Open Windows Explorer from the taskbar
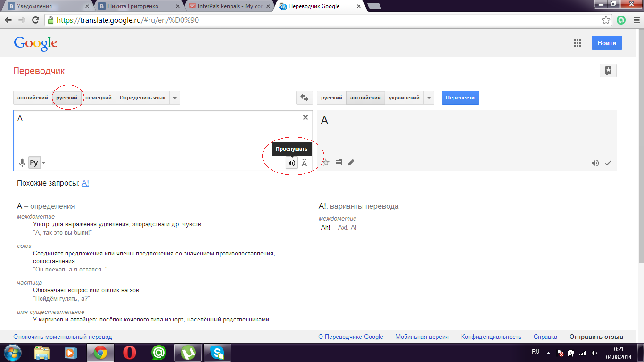This screenshot has height=362, width=644. coord(42,353)
